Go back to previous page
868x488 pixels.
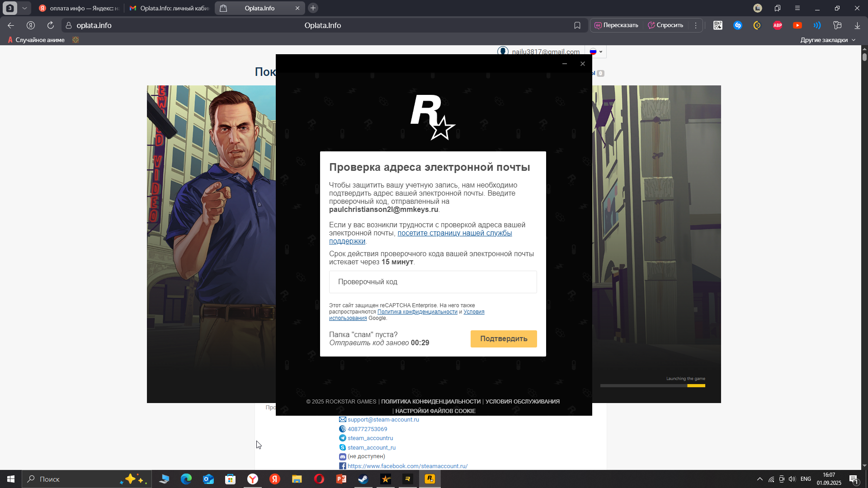click(x=11, y=25)
